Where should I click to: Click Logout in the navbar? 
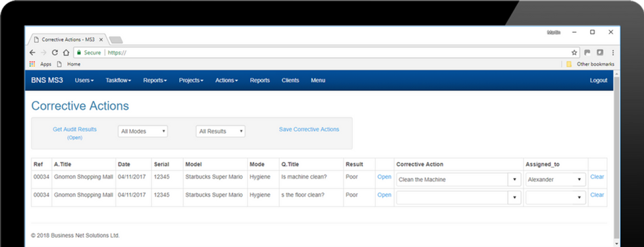[x=599, y=80]
